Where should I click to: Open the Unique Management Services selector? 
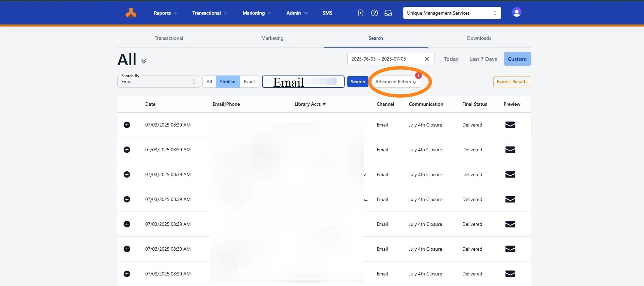[452, 13]
